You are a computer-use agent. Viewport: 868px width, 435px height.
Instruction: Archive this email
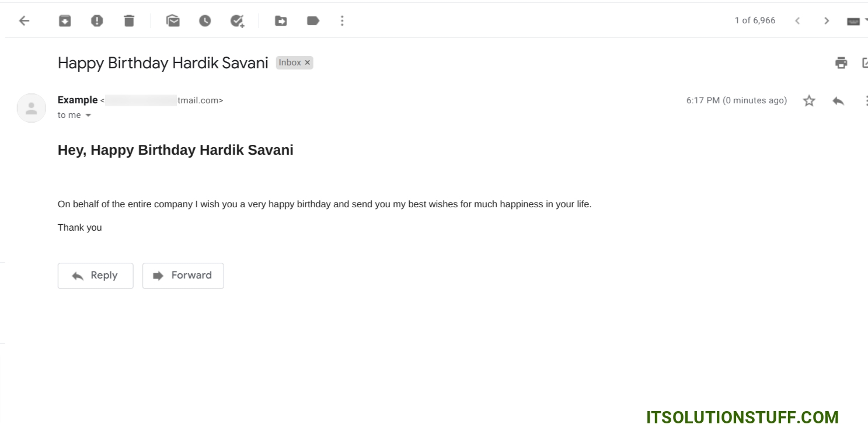[x=65, y=21]
